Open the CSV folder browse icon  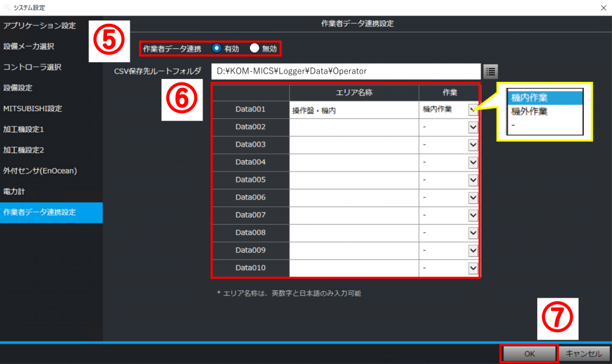491,71
